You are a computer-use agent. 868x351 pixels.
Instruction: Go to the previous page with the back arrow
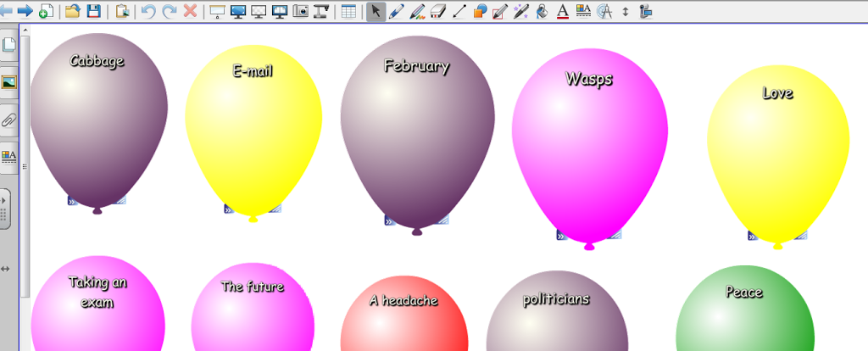click(x=6, y=10)
